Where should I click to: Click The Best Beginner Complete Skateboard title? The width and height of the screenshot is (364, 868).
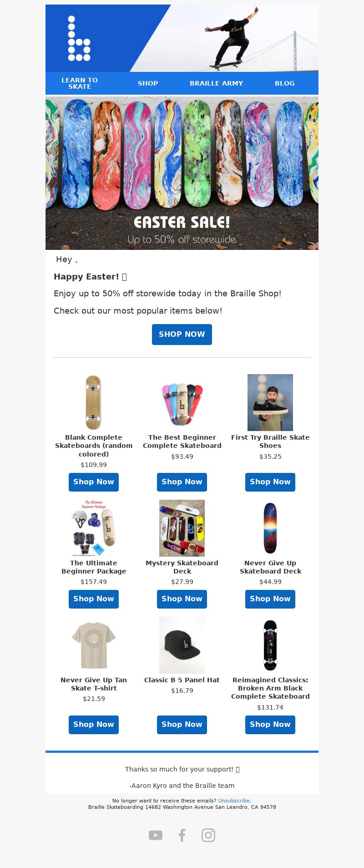point(182,442)
